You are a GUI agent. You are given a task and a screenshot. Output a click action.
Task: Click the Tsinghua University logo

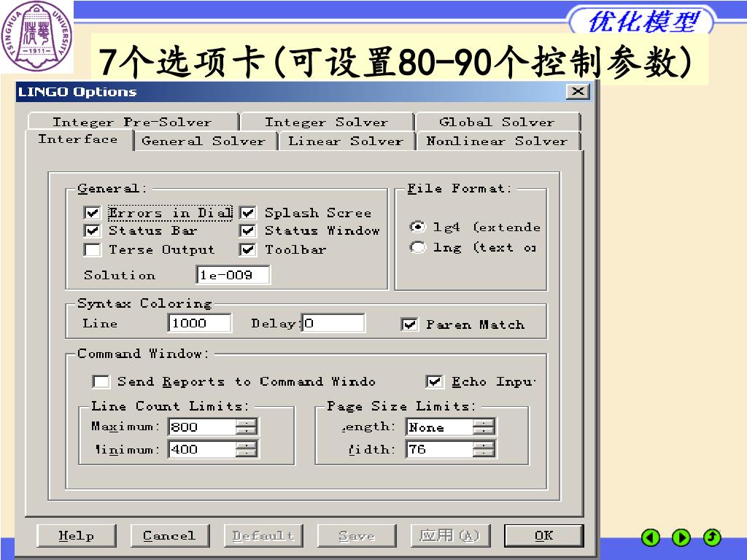coord(36,36)
